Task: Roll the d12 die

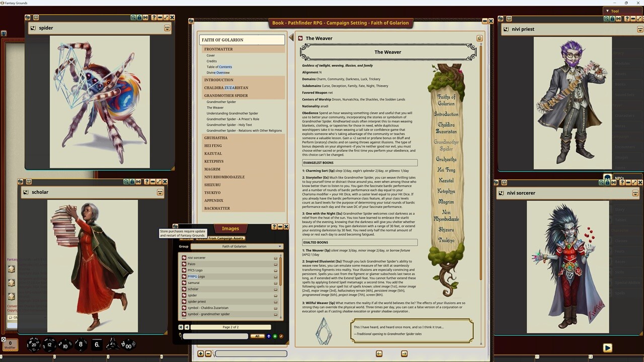Action: pos(48,344)
